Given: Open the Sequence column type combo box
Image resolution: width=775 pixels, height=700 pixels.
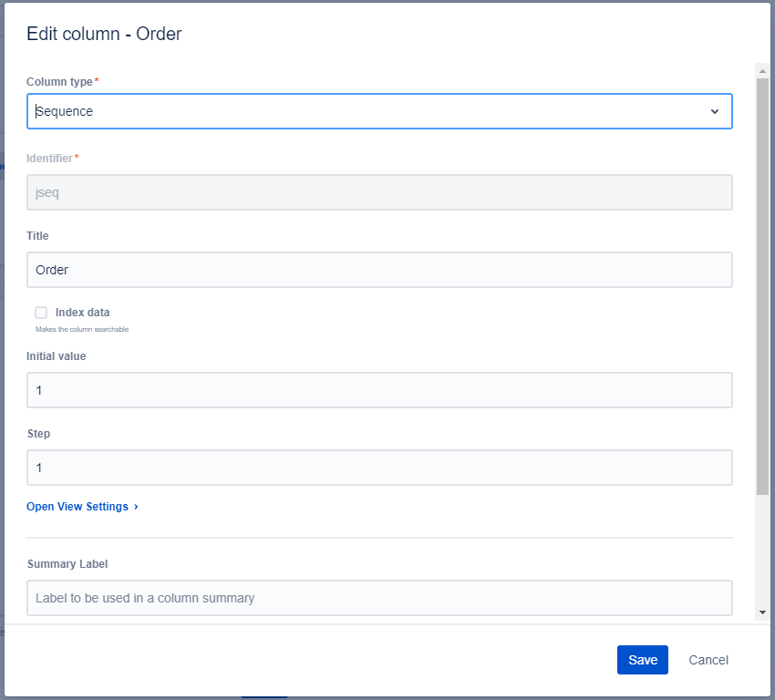Looking at the screenshot, I should pyautogui.click(x=365, y=111).
